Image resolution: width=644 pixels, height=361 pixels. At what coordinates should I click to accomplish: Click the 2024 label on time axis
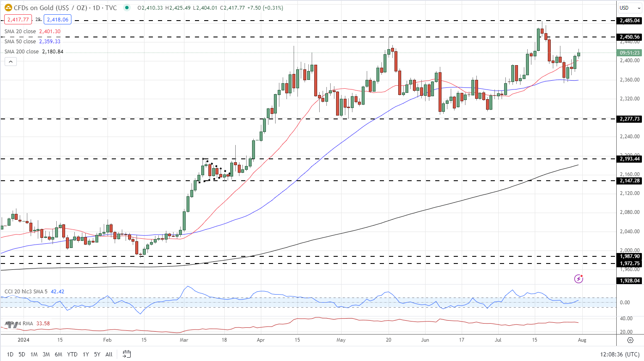coord(24,340)
